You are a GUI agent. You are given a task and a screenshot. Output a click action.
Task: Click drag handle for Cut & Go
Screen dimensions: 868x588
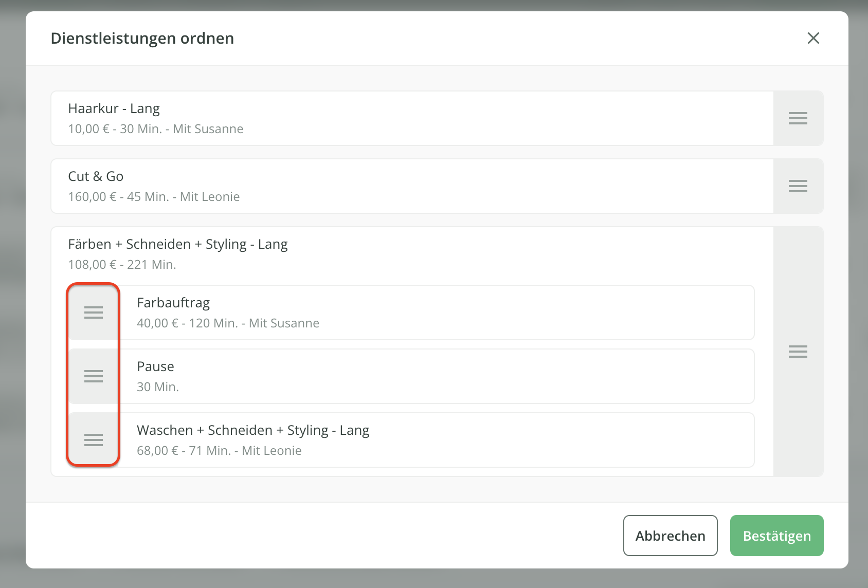click(798, 186)
